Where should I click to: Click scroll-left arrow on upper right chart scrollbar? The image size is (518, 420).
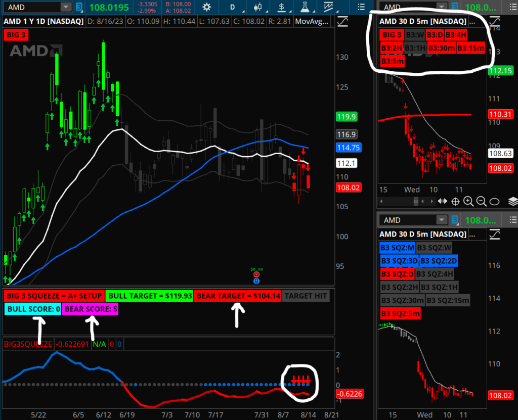pos(381,202)
